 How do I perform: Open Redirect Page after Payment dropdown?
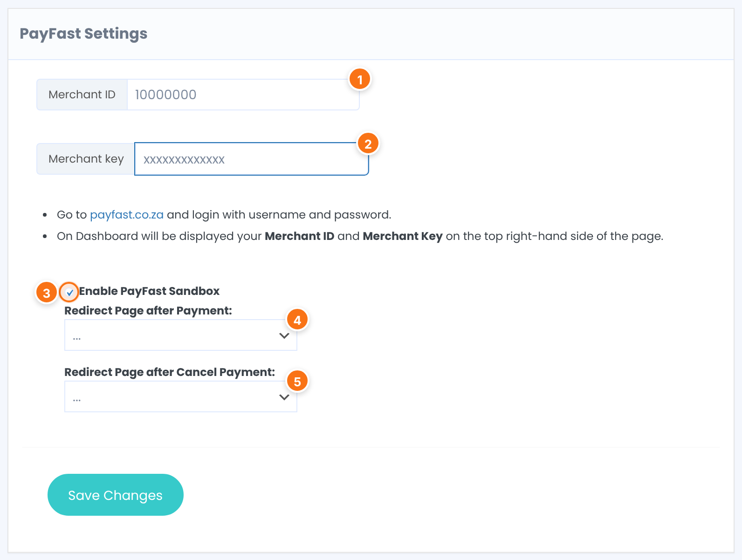(x=180, y=335)
